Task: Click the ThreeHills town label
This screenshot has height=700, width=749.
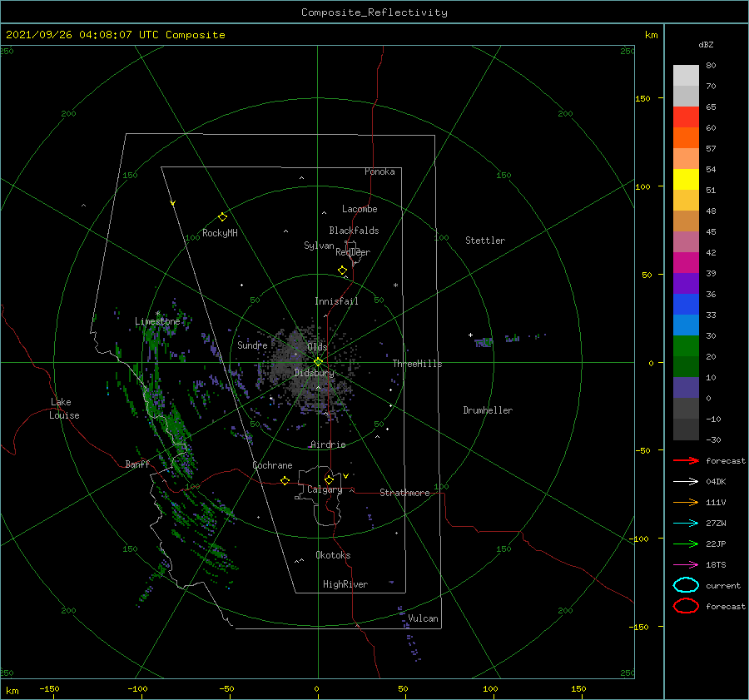Action: [417, 364]
